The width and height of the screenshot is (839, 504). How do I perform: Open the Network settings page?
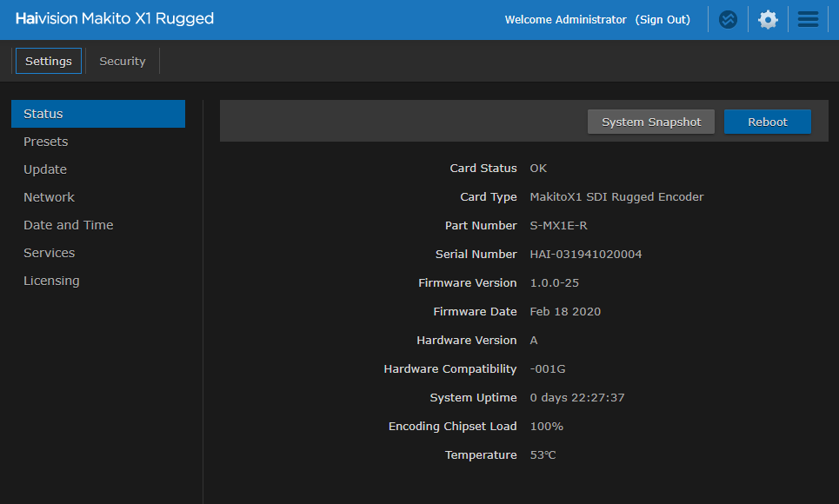[x=49, y=196]
